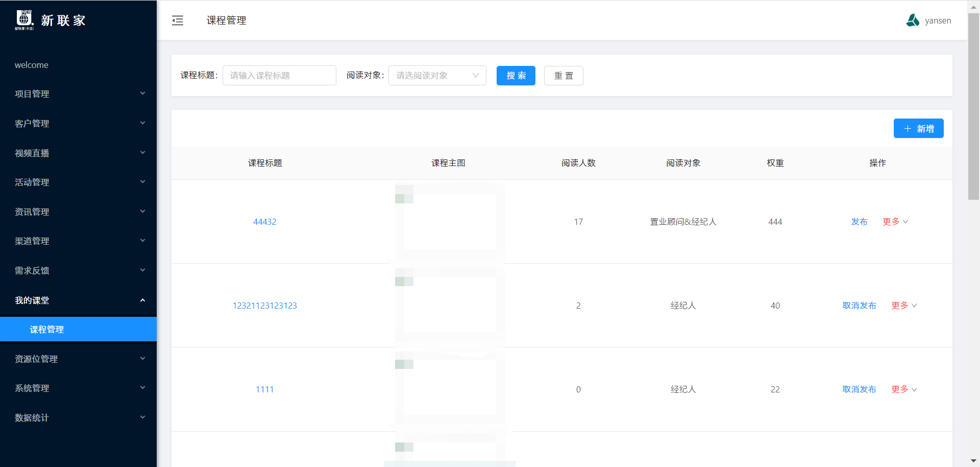Click 取消发布 for course 12321123123123
This screenshot has width=980, height=467.
pos(859,306)
